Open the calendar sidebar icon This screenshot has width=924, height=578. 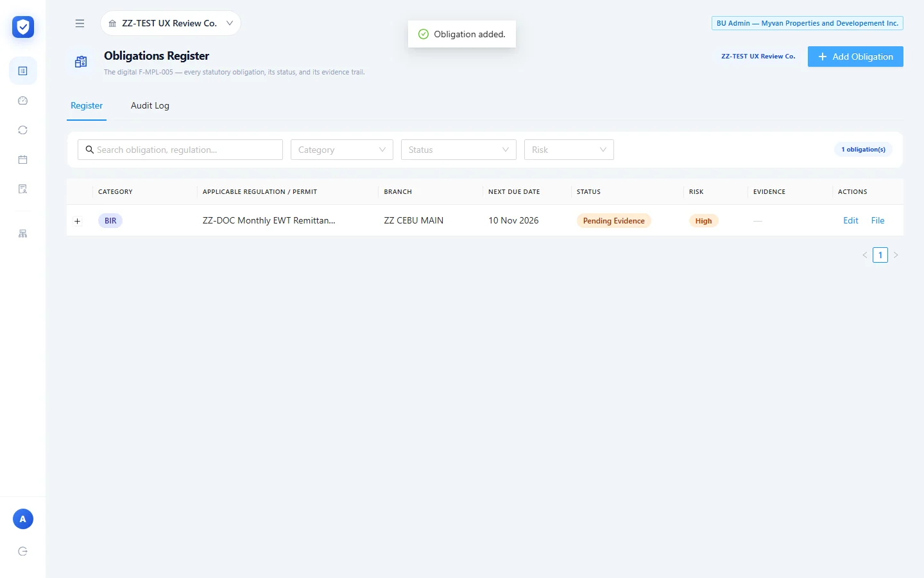[23, 159]
